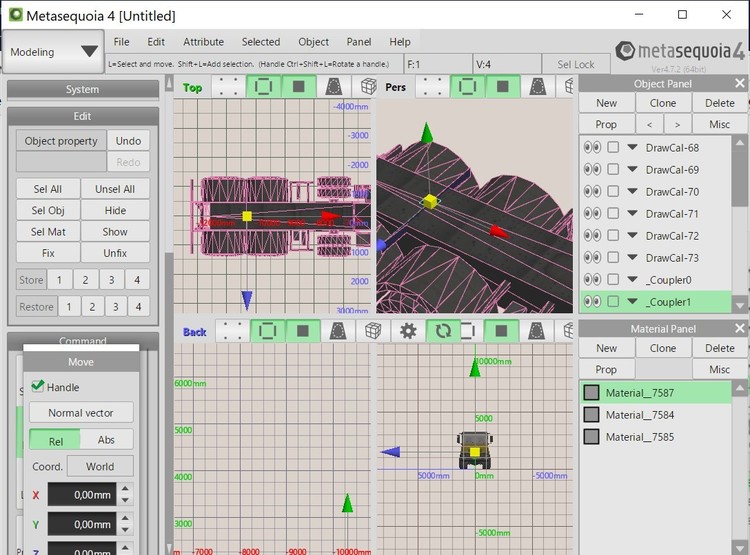Increase the Y value with up stepper
This screenshot has height=555, width=750.
pyautogui.click(x=125, y=518)
